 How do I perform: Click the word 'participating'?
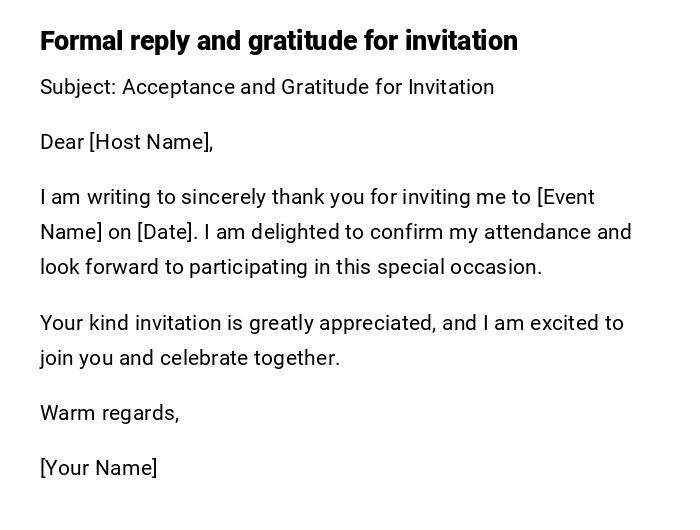point(247,267)
